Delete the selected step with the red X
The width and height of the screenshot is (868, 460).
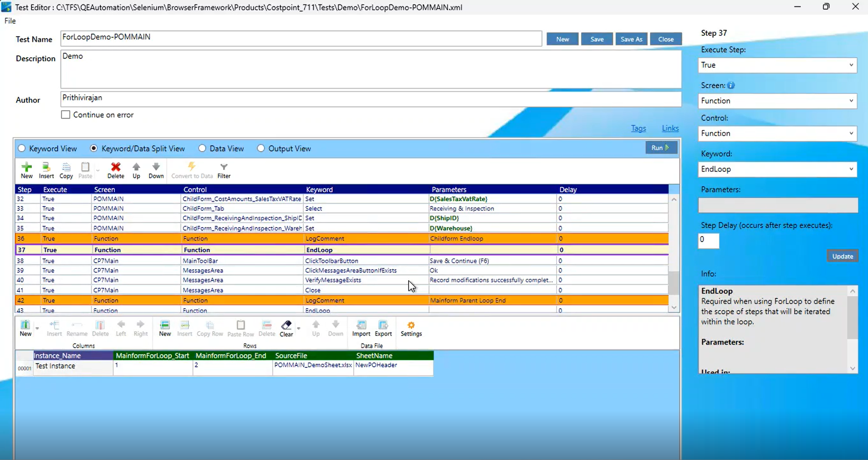(116, 170)
